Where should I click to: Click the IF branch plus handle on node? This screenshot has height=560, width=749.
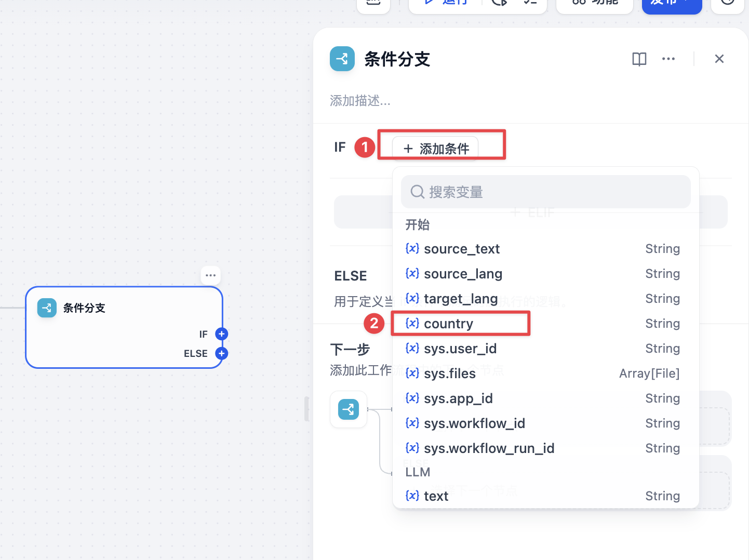[222, 334]
